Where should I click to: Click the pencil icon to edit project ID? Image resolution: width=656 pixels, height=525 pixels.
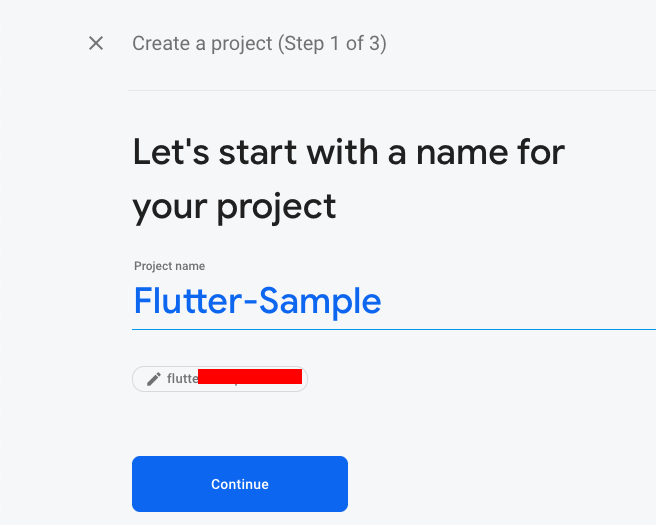point(153,379)
